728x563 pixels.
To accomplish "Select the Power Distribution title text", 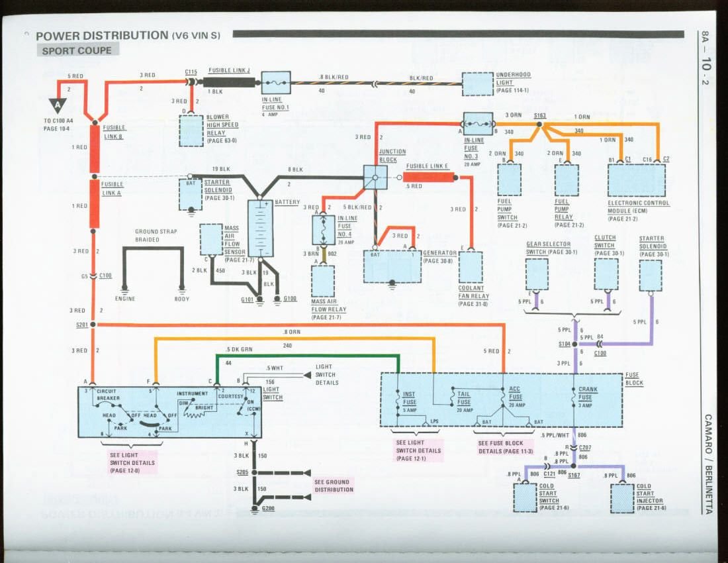I will click(x=103, y=35).
